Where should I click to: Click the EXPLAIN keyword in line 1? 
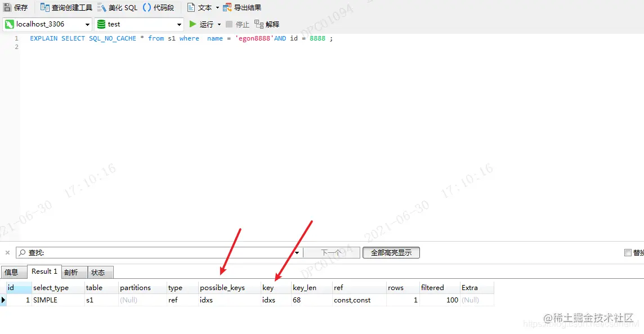[43, 38]
